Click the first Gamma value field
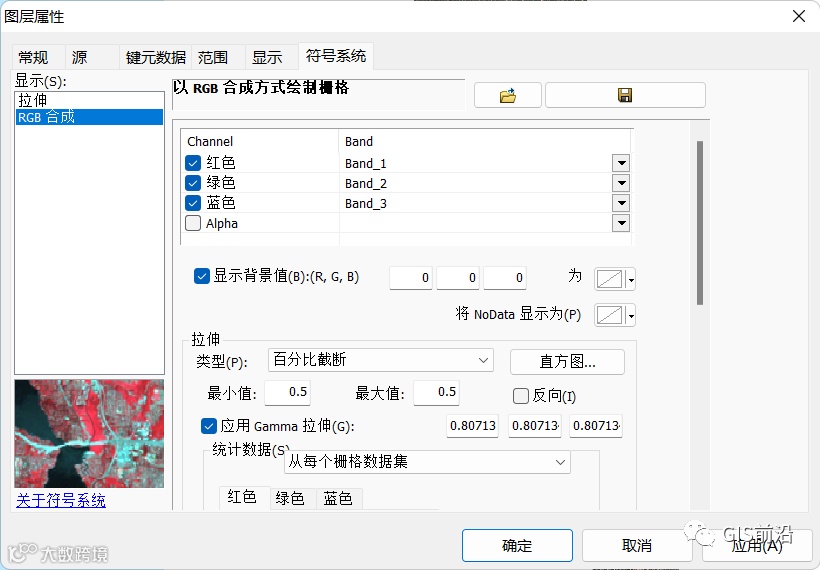The image size is (820, 570). pyautogui.click(x=473, y=426)
